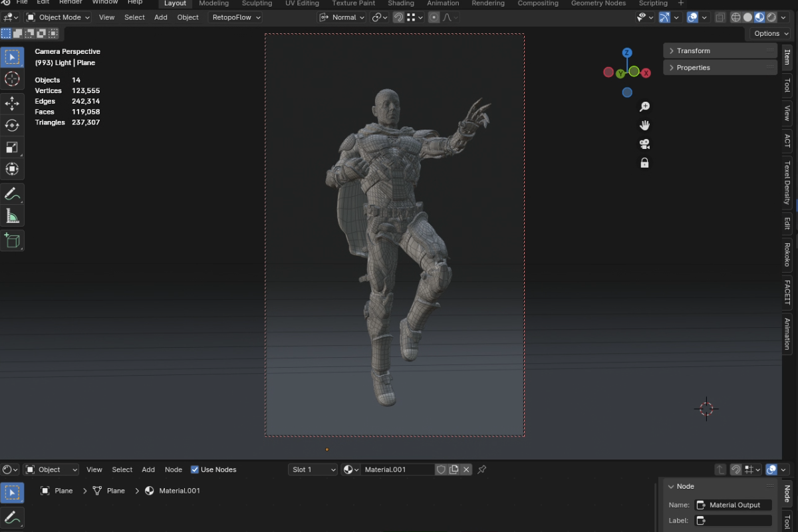The height and width of the screenshot is (532, 798).
Task: Select the Measure tool
Action: pyautogui.click(x=12, y=215)
